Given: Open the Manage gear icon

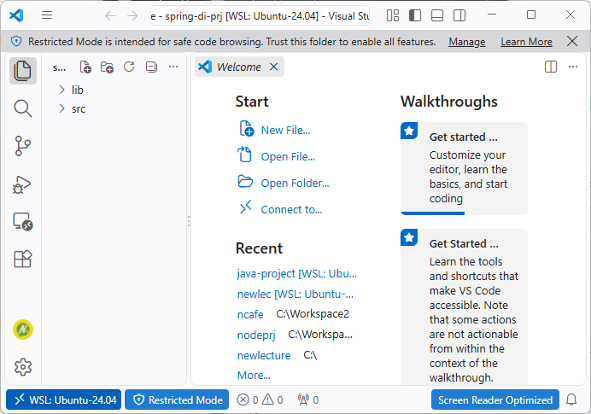Looking at the screenshot, I should coord(23,367).
